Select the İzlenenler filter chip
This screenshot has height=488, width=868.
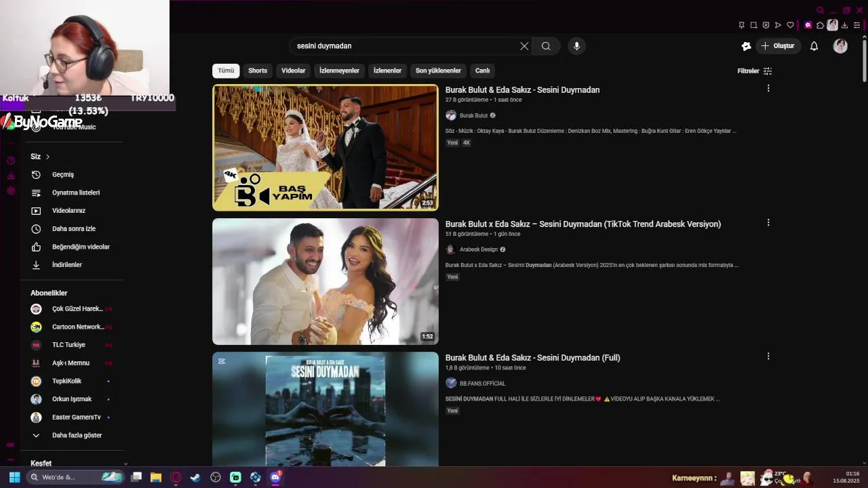(x=387, y=70)
